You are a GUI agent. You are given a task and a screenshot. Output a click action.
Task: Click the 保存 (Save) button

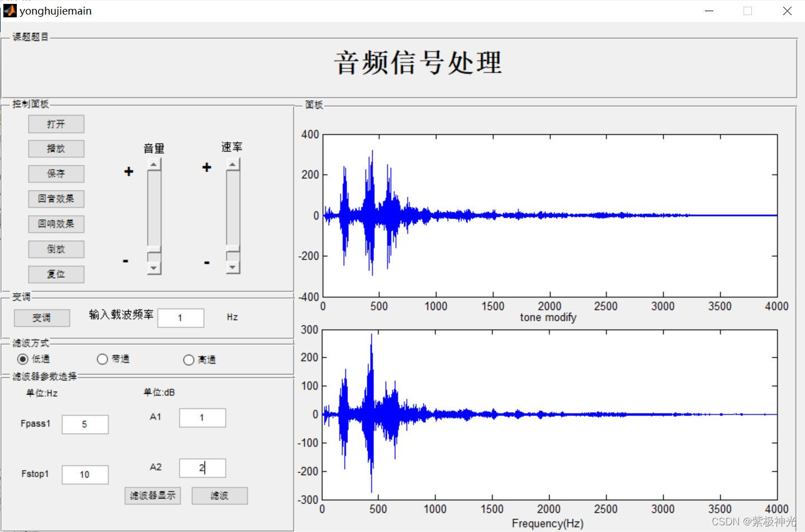56,174
